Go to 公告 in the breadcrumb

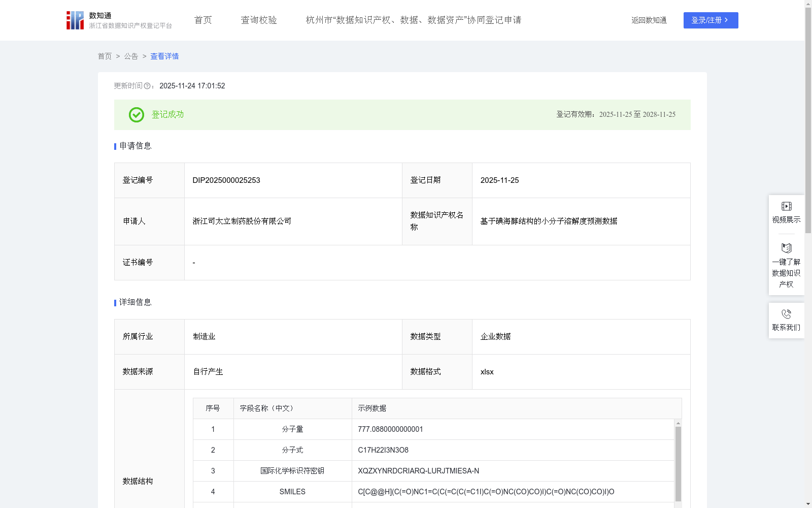pos(131,56)
